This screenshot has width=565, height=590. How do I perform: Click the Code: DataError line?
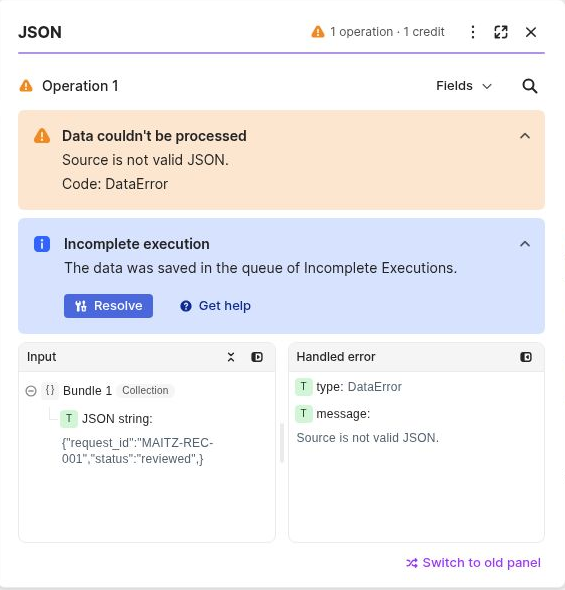tap(115, 184)
